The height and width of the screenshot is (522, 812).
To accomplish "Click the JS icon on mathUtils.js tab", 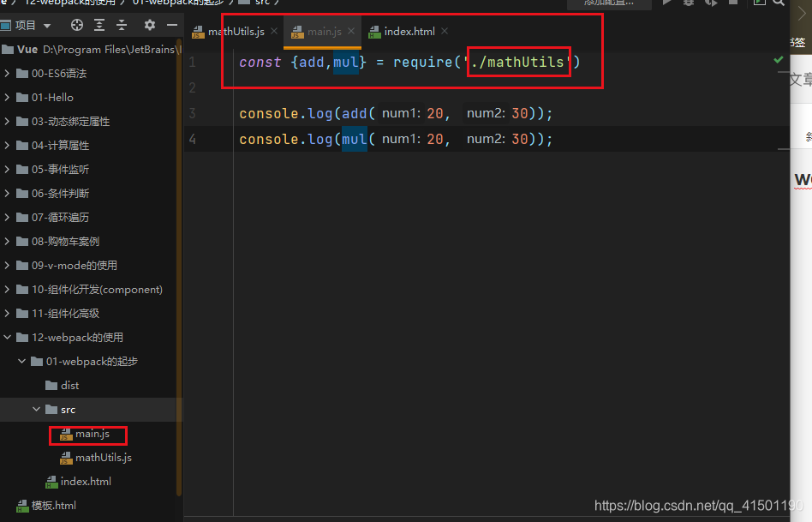I will tap(198, 32).
